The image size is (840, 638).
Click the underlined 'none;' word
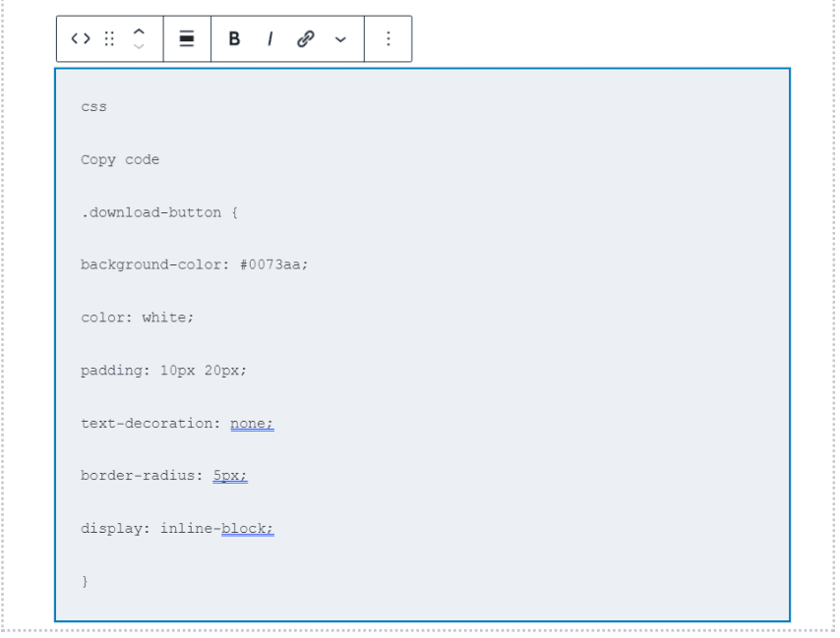252,424
